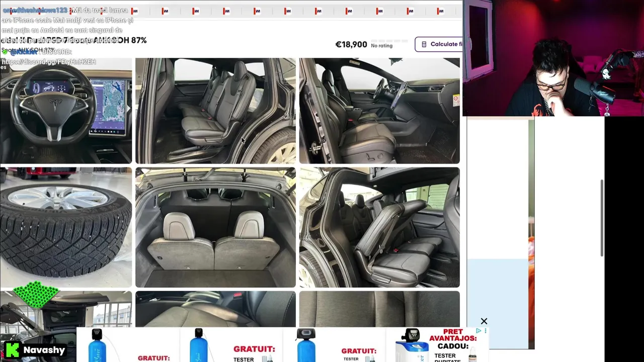The image size is (644, 362).
Task: Click the calculator icon in Calculate button
Action: (424, 44)
